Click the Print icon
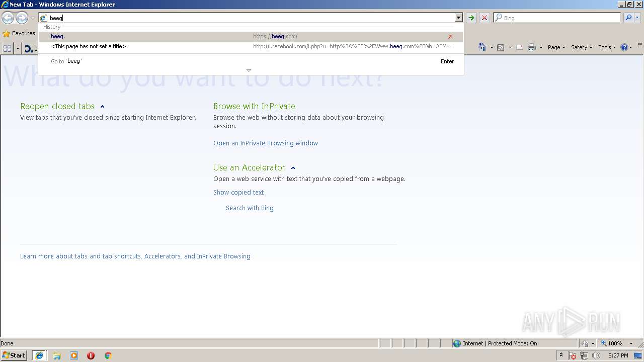Image resolution: width=644 pixels, height=362 pixels. coord(532,47)
